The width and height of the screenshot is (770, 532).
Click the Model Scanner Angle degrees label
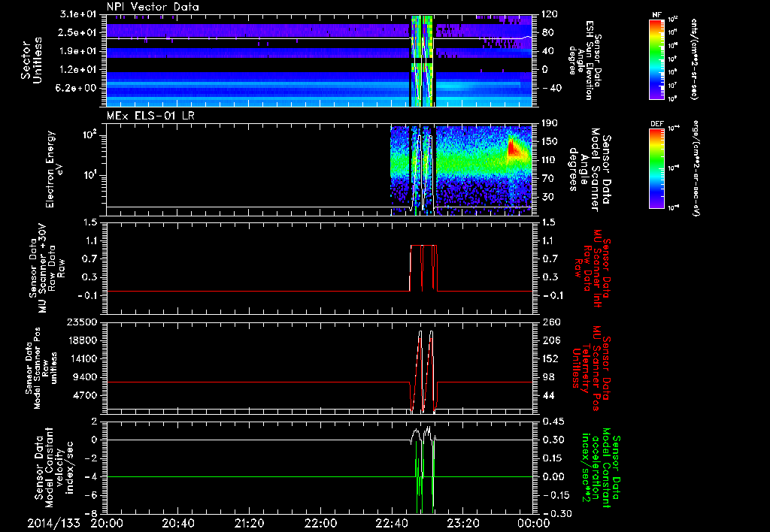tap(590, 170)
